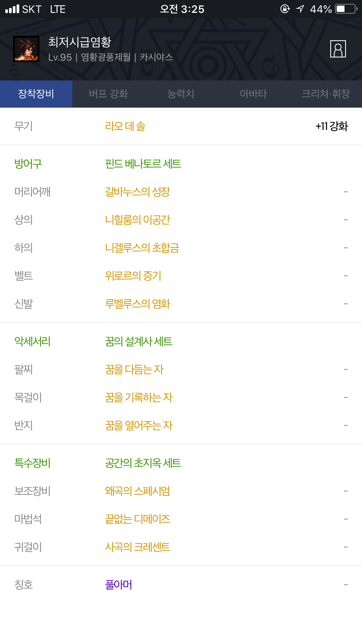Tap the character profile icon in header

[x=338, y=49]
